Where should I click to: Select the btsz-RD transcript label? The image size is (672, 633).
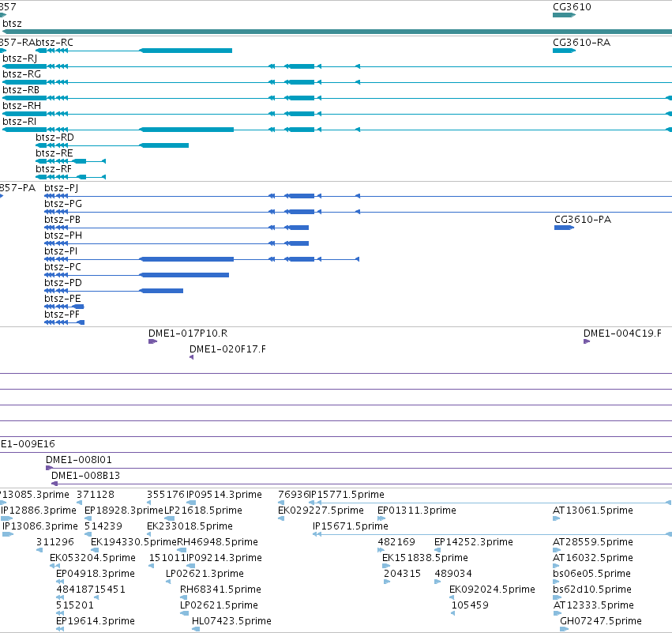(54, 138)
